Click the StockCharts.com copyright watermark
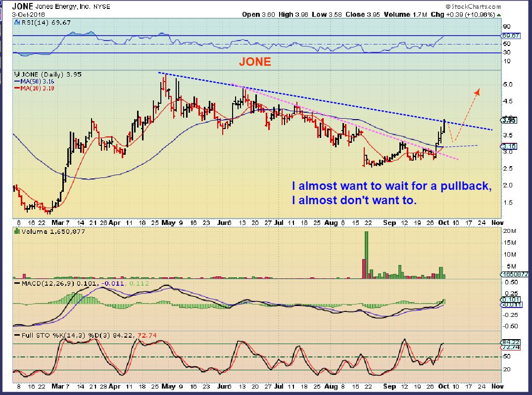 (x=473, y=6)
